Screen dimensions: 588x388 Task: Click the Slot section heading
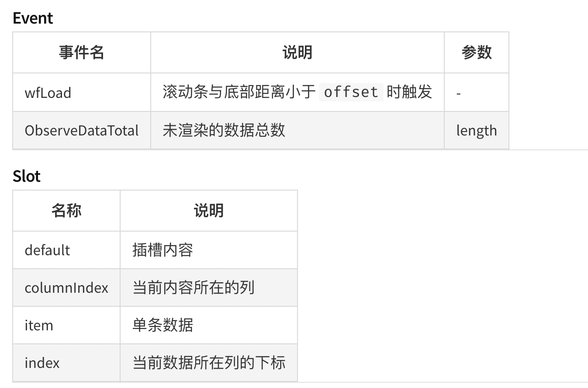click(27, 176)
